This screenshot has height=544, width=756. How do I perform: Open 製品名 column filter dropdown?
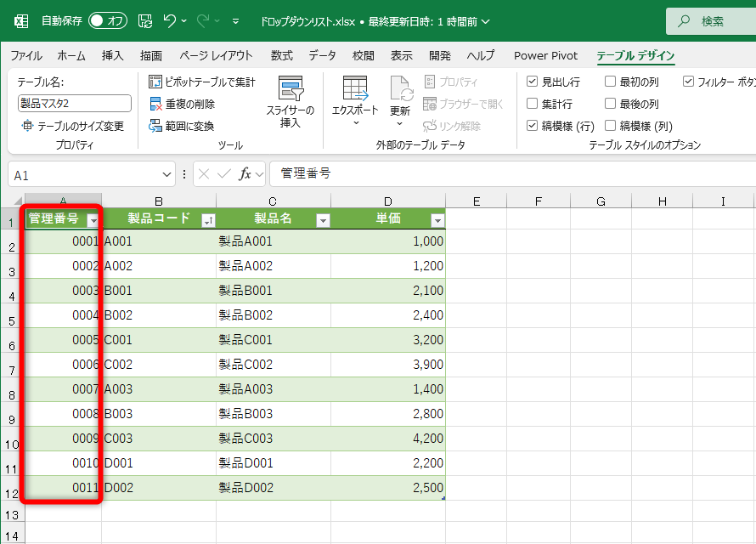(x=323, y=221)
